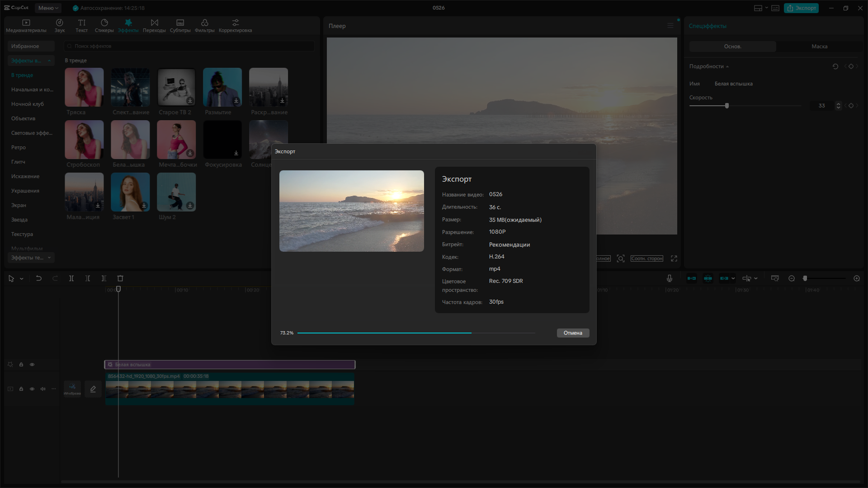
Task: Open the Звук audio tab
Action: (60, 26)
